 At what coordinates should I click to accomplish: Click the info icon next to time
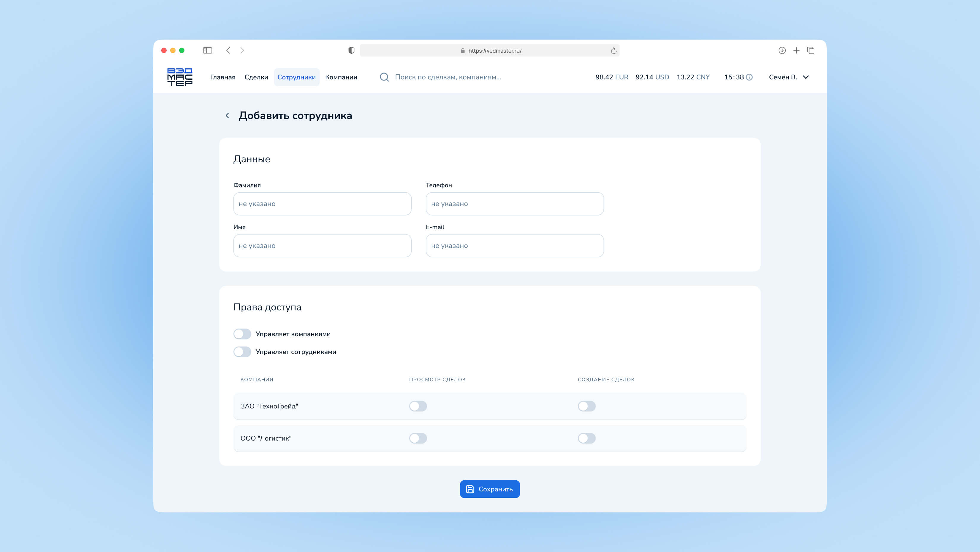point(749,77)
